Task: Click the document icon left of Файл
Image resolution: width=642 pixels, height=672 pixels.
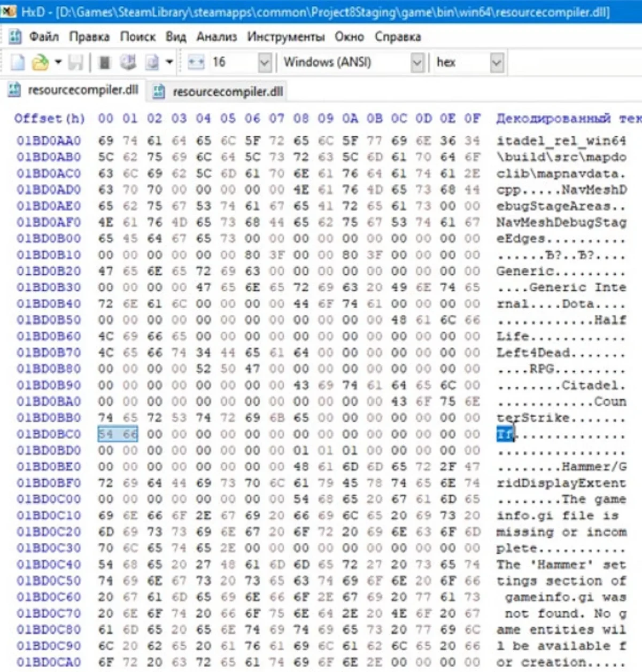Action: click(x=15, y=37)
